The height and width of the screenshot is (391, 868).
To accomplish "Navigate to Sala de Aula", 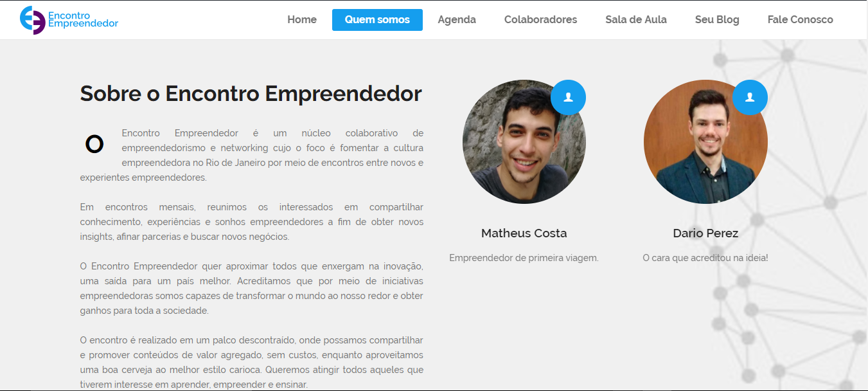I will 636,20.
